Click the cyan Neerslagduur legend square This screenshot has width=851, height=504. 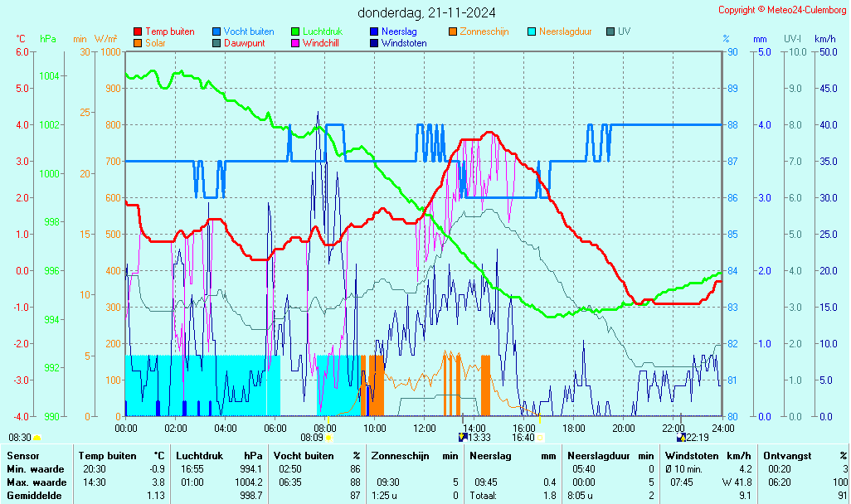point(532,31)
